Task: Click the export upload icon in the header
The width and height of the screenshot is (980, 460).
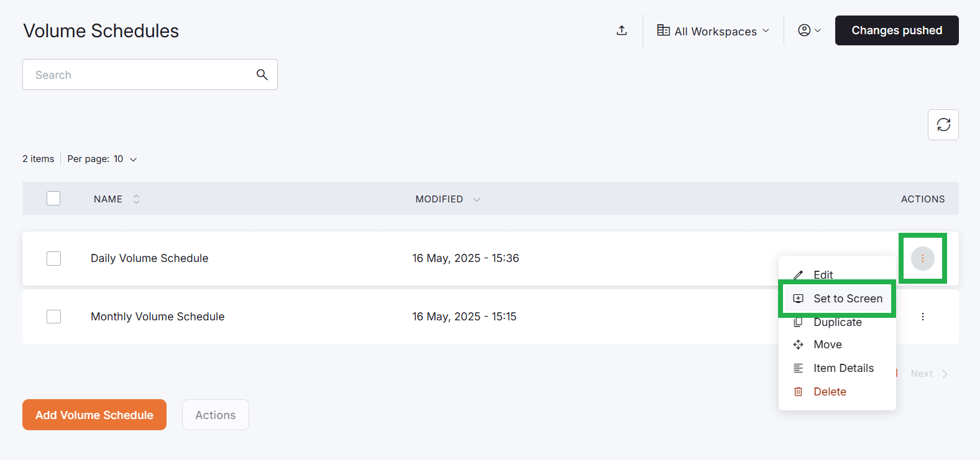Action: (621, 30)
